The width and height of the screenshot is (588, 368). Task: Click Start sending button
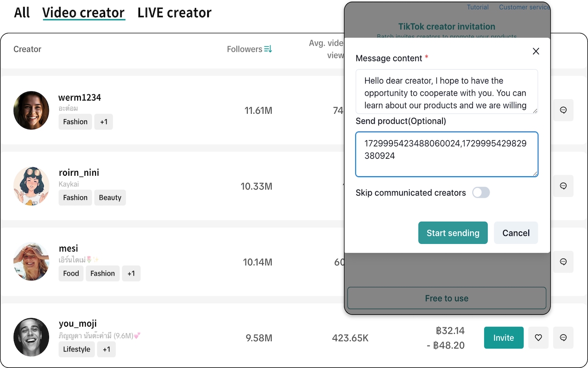(452, 233)
